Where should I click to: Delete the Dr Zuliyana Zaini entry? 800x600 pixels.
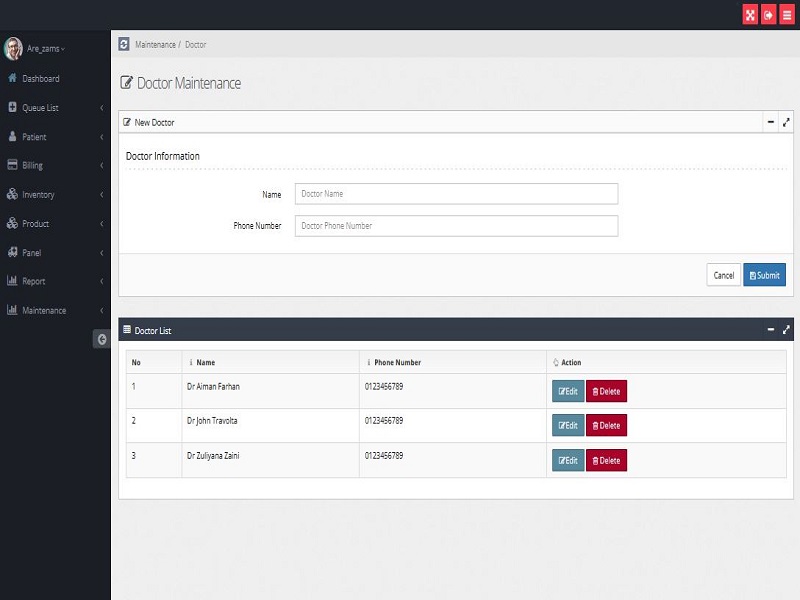(606, 460)
